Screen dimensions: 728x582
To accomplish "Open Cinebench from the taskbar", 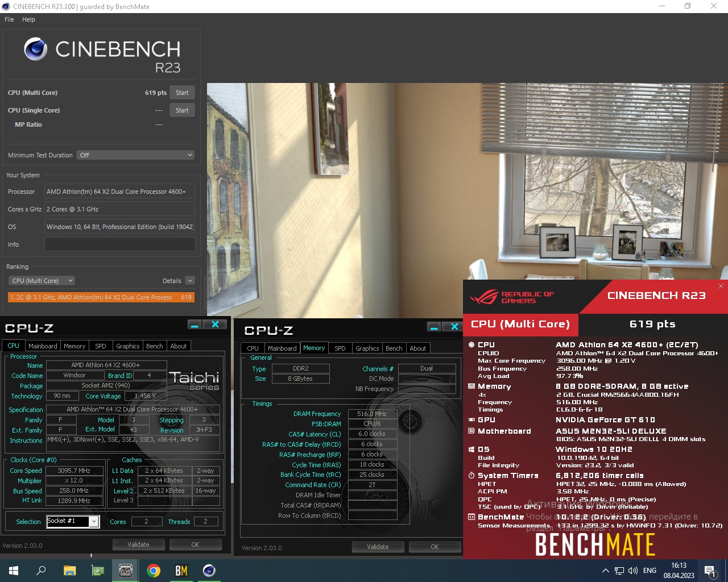I will (x=209, y=571).
